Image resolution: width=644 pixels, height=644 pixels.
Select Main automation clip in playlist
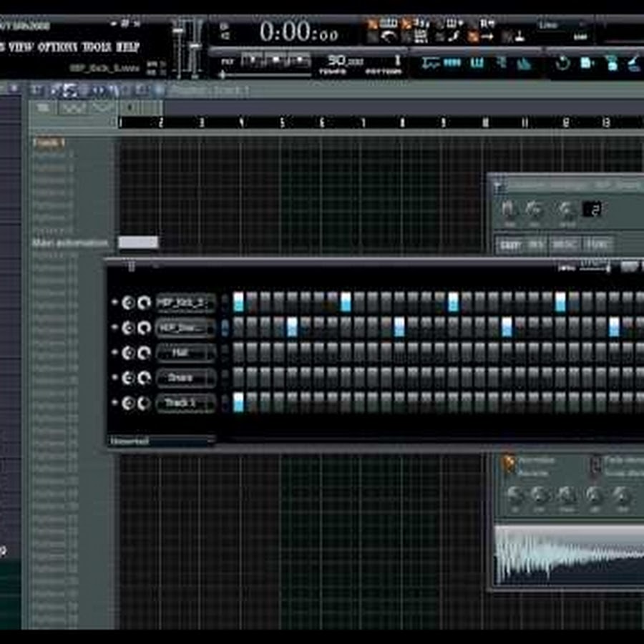tap(138, 243)
